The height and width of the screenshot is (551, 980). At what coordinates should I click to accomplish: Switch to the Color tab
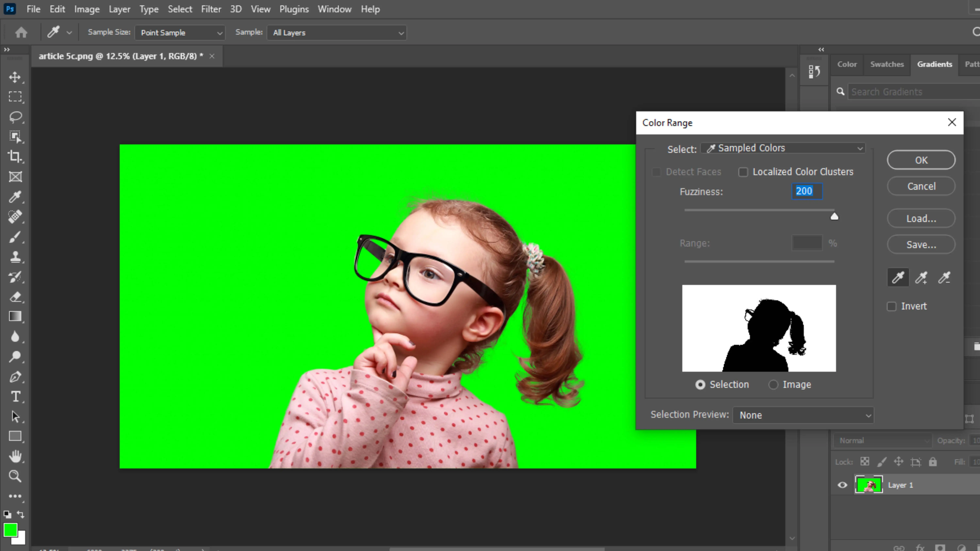click(x=847, y=64)
